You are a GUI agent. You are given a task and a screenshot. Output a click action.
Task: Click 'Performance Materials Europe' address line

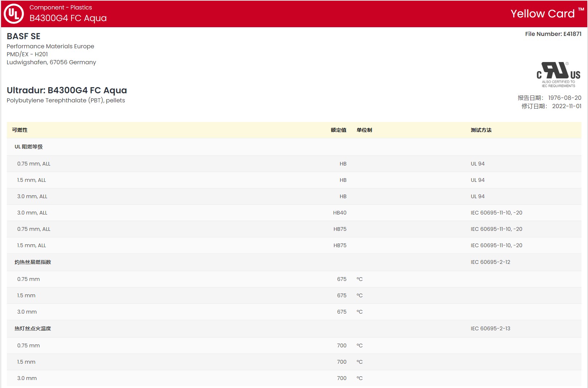pos(50,46)
